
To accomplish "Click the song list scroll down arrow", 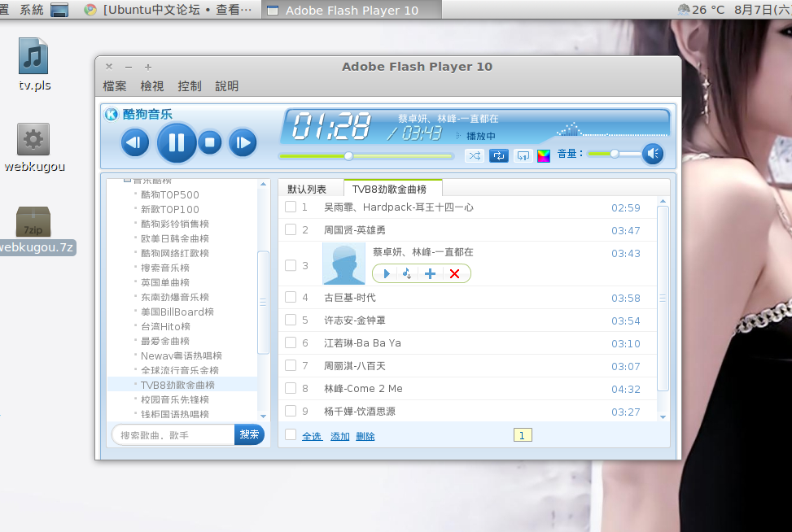I will point(663,417).
